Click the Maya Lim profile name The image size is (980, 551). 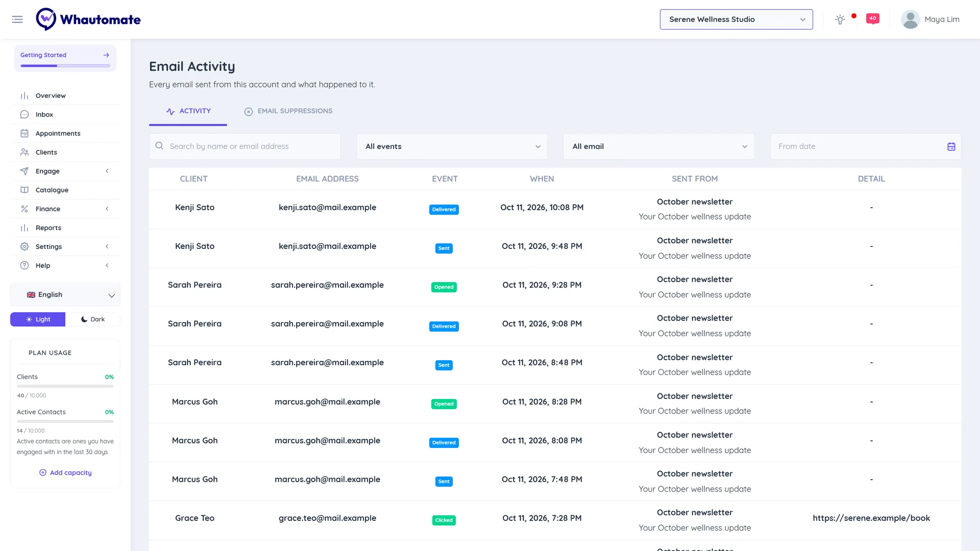pyautogui.click(x=942, y=19)
